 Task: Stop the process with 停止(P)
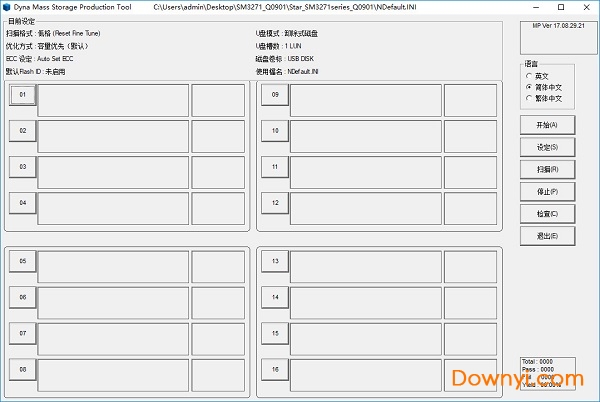tap(547, 191)
